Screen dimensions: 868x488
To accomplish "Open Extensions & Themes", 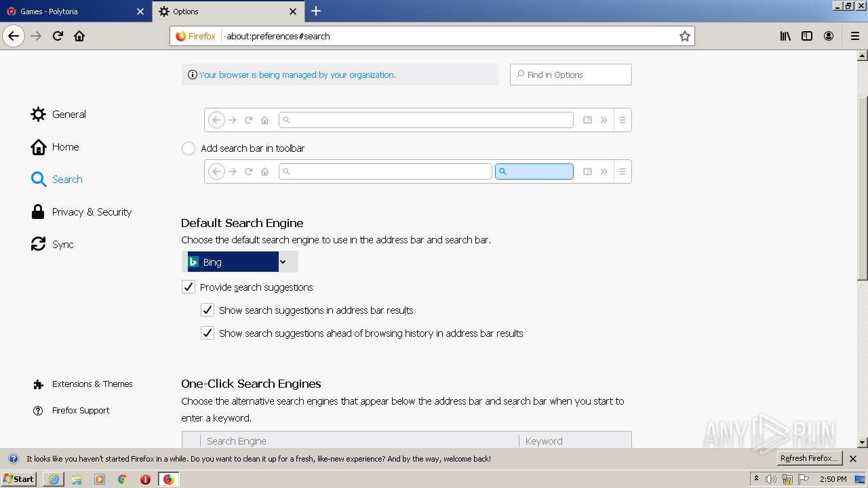I will (83, 384).
